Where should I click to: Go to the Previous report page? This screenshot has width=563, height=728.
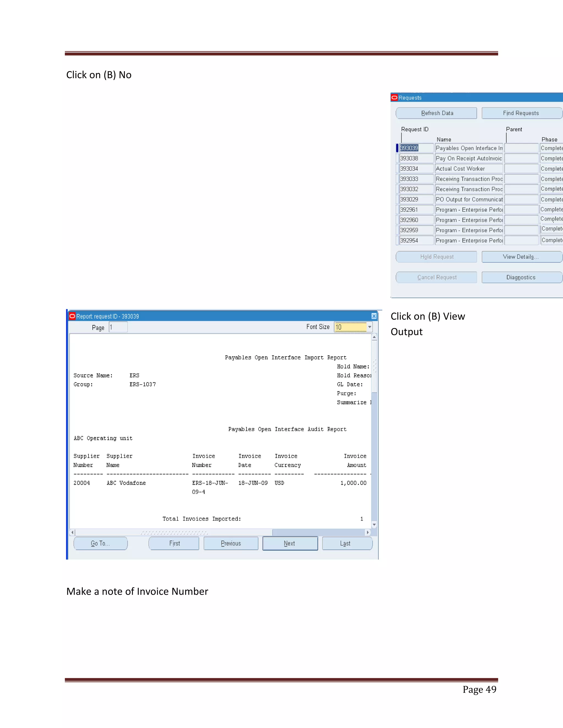point(231,543)
